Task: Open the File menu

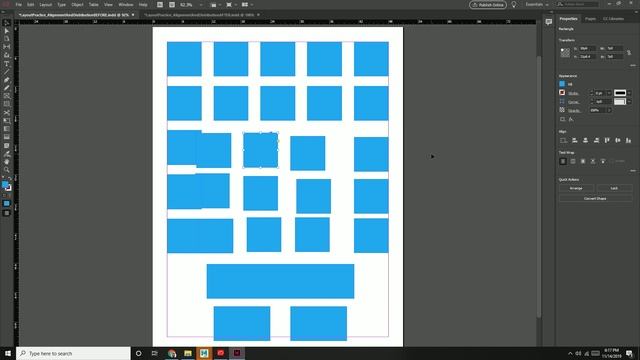Action: point(18,4)
